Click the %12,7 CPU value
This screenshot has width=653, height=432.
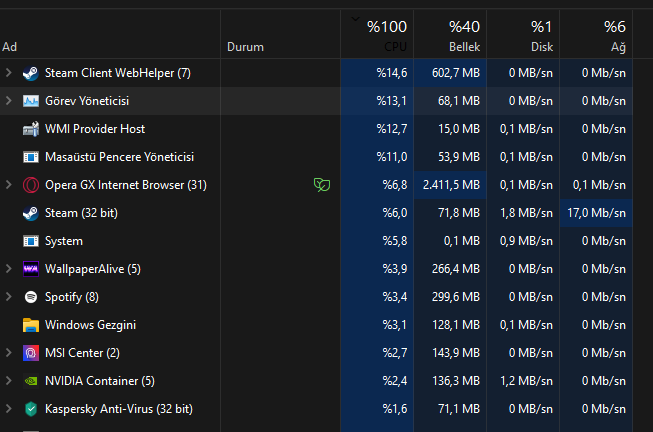(392, 129)
